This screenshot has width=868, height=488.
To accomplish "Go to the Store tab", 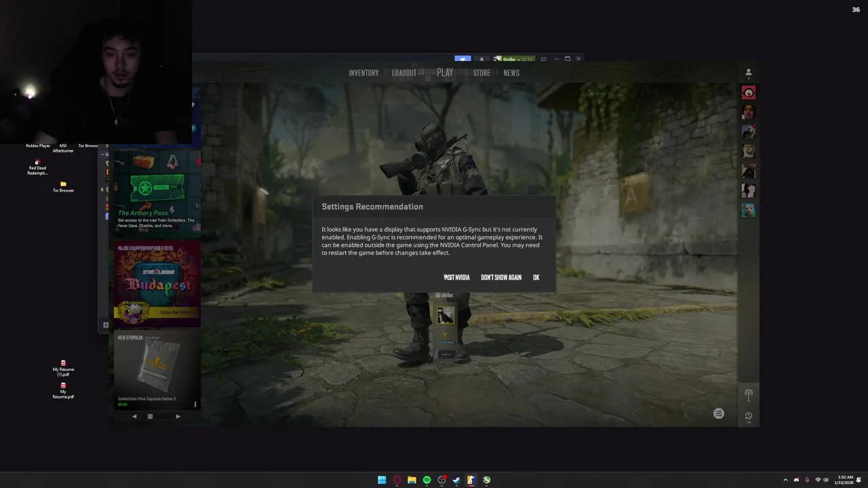I will (x=481, y=73).
